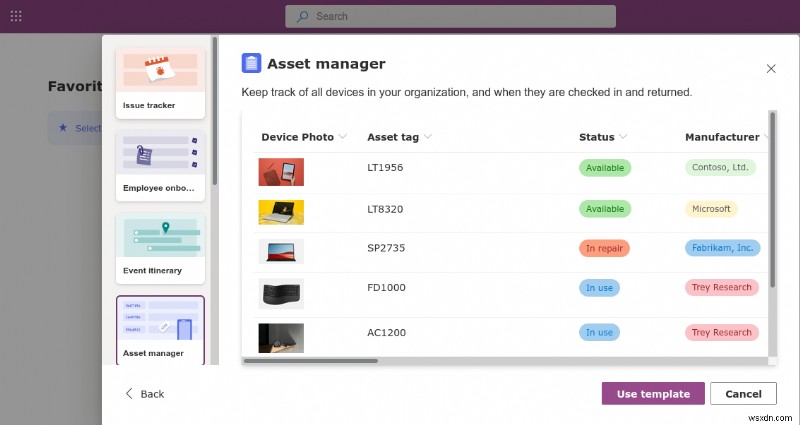Click the Use template button

pos(653,394)
